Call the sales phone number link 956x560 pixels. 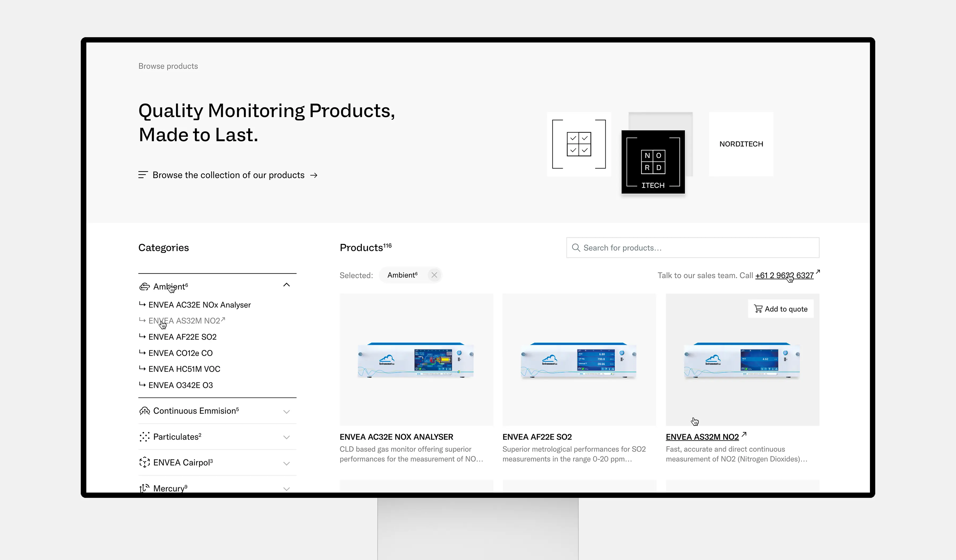click(784, 276)
